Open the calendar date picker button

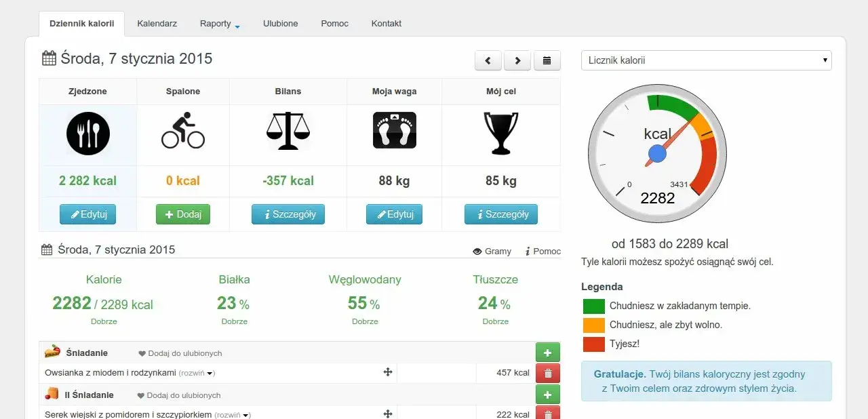(547, 60)
